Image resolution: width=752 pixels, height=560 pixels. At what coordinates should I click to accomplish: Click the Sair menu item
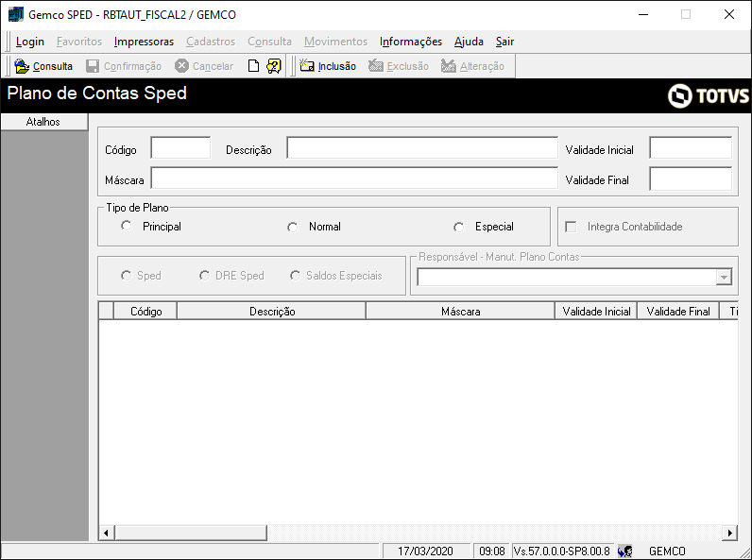click(x=505, y=42)
